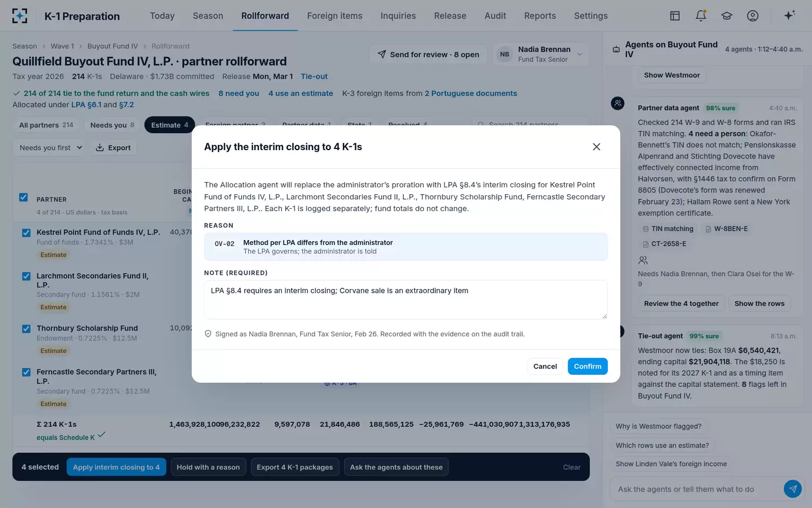Open the graduation cap learning icon
The height and width of the screenshot is (508, 812).
727,16
